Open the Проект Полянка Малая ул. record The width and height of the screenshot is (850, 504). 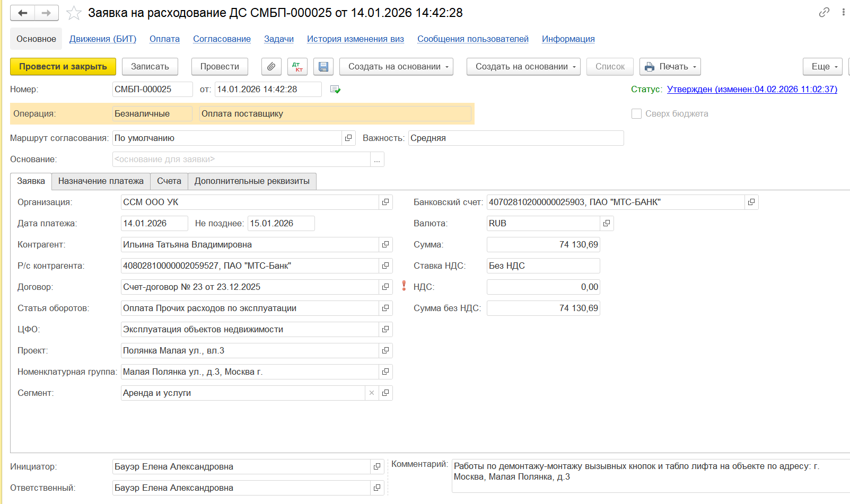click(x=385, y=351)
